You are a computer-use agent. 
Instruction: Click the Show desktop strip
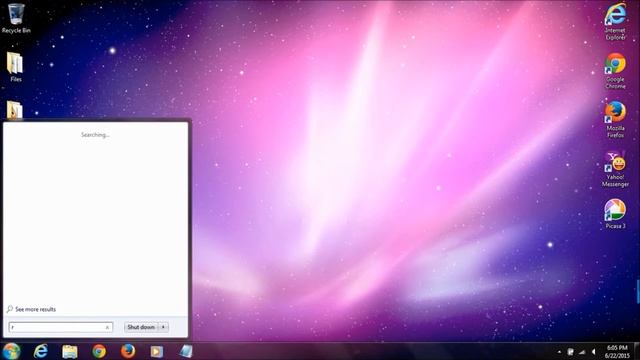[x=637, y=351]
